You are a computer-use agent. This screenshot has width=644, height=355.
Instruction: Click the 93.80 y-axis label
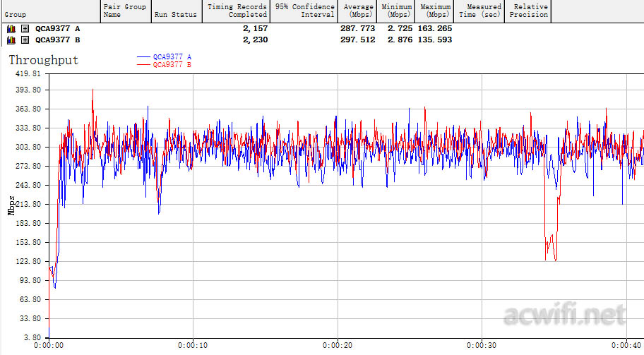[30, 280]
